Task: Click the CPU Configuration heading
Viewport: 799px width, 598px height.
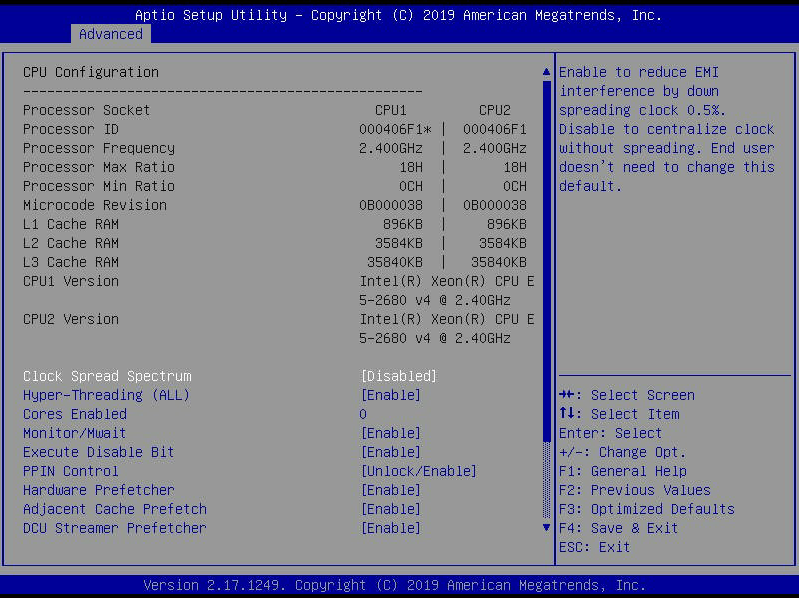Action: pos(91,72)
